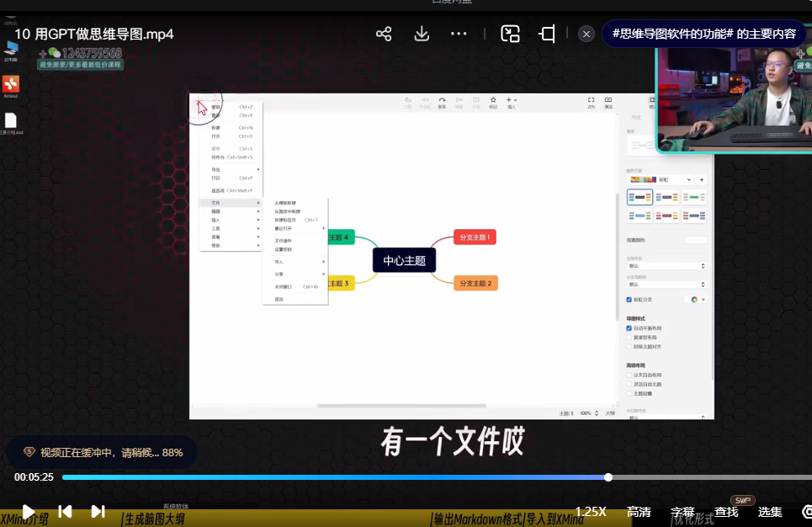This screenshot has height=527, width=812.
Task: Open 查找 search in video
Action: tap(726, 512)
